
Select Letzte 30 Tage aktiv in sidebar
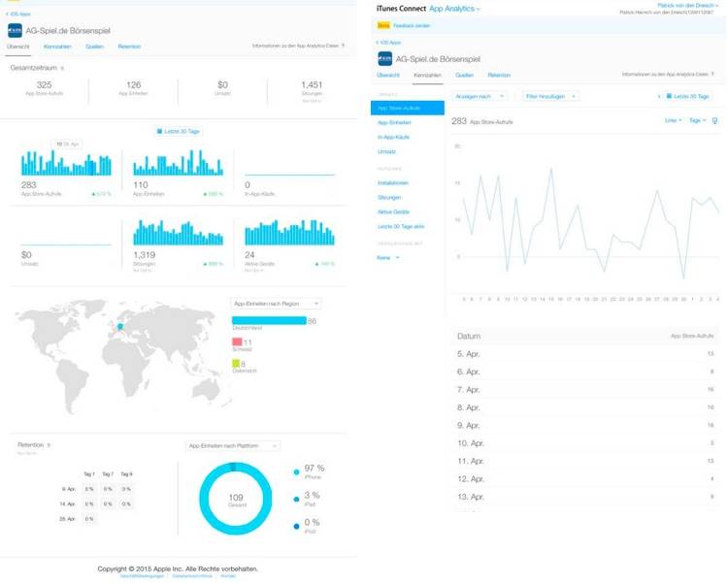click(401, 227)
